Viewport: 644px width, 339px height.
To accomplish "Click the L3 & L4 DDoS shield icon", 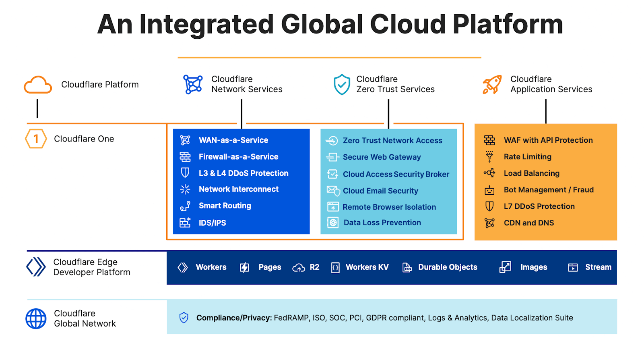I will coord(185,173).
